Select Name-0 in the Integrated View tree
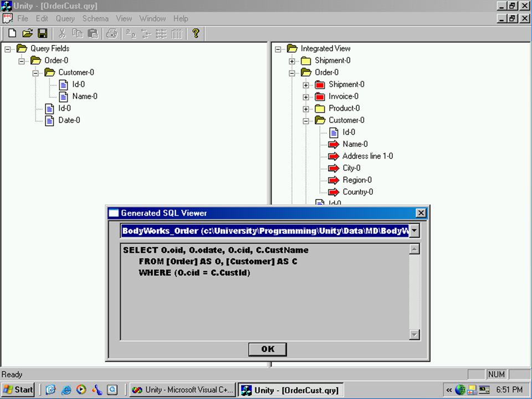Viewport: 532px width, 399px height. (x=355, y=144)
